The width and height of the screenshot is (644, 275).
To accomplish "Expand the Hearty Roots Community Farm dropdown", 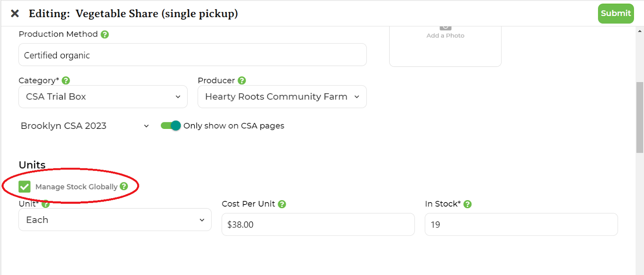I will click(x=282, y=97).
